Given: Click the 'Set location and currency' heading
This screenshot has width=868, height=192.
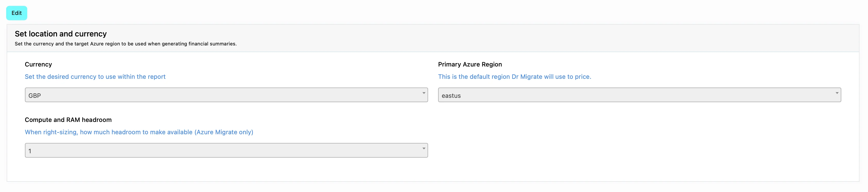Looking at the screenshot, I should [x=61, y=34].
